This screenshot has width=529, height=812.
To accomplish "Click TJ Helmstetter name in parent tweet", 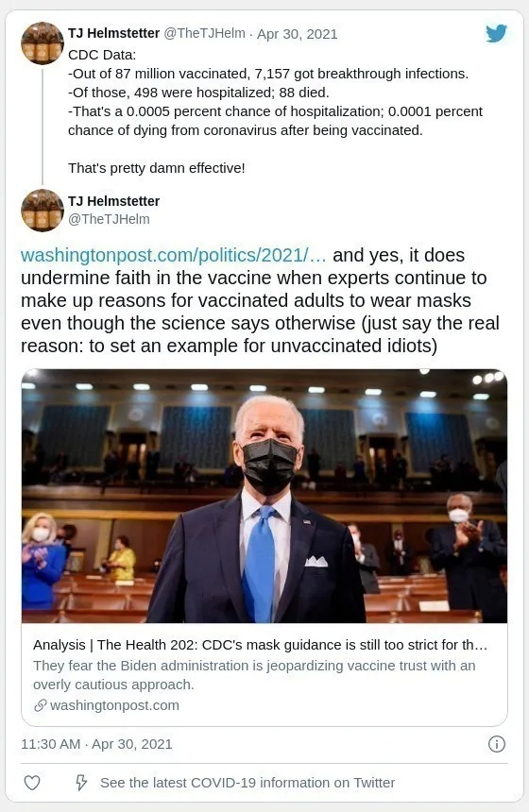I will (x=113, y=33).
